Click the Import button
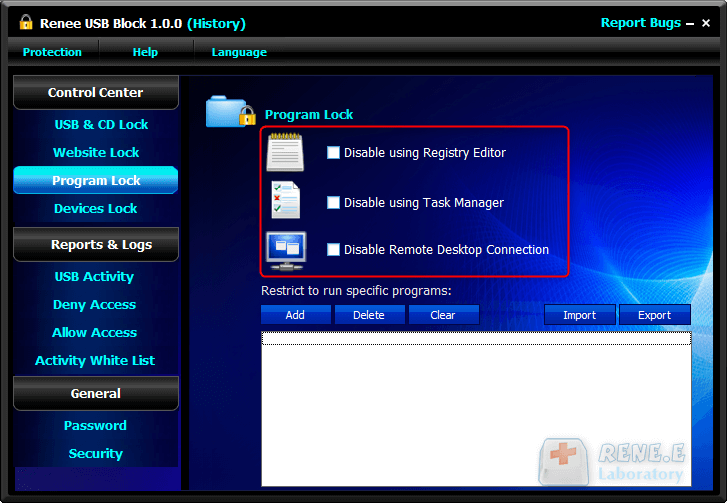 pos(579,315)
